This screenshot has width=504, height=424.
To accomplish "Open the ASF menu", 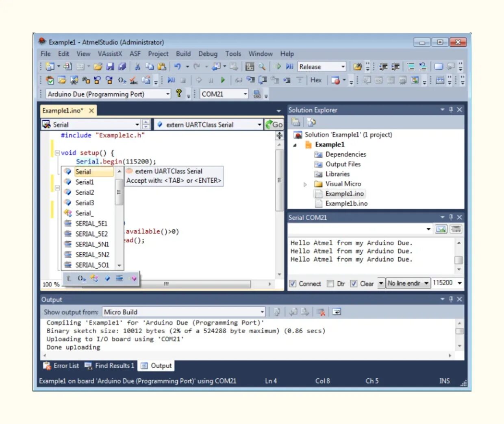I will pos(135,54).
